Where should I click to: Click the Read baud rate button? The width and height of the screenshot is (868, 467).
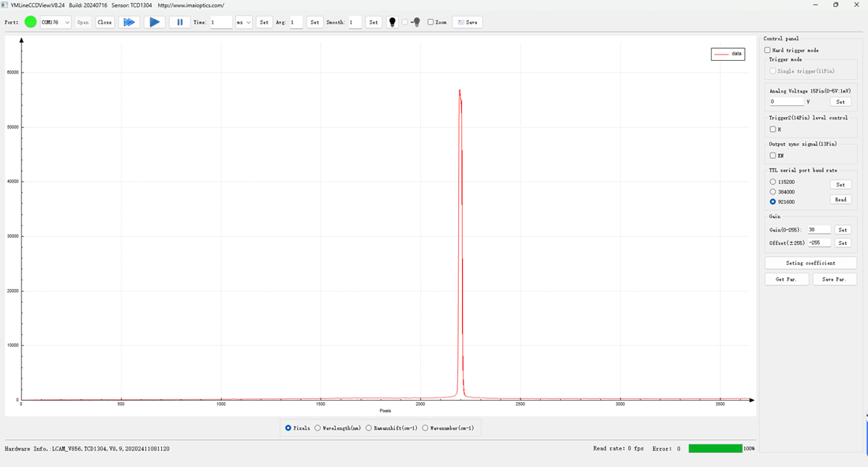(x=840, y=199)
